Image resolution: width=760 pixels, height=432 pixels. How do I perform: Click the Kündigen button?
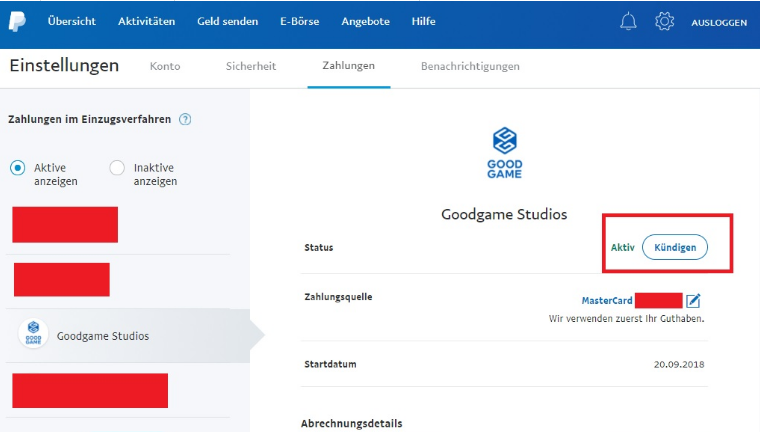click(x=675, y=247)
